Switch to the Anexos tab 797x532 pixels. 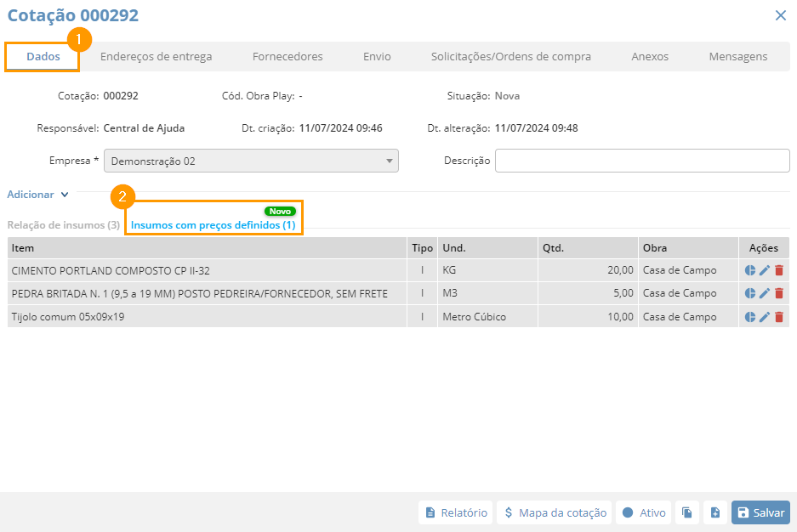[650, 56]
